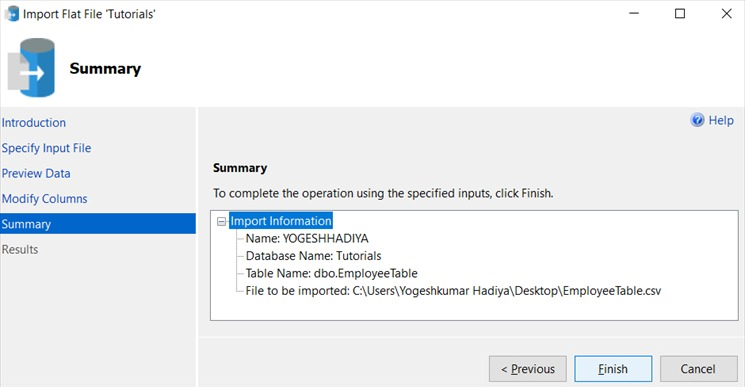Click the Results step in sidebar
Viewport: 745px width, 387px height.
(x=19, y=249)
